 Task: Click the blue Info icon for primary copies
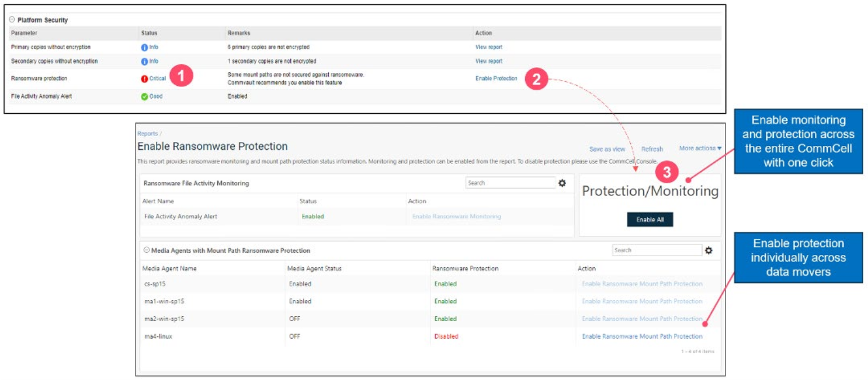[x=144, y=47]
